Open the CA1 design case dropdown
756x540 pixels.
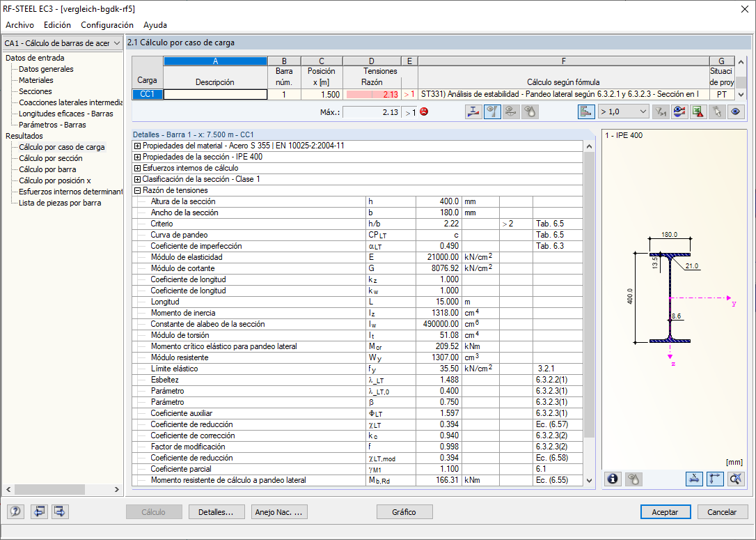[x=62, y=43]
